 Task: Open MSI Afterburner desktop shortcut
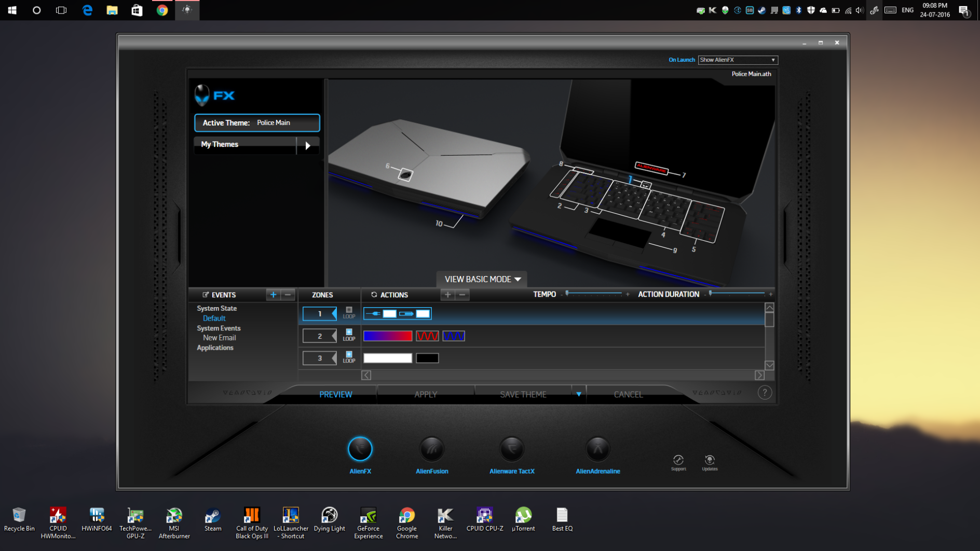click(174, 523)
